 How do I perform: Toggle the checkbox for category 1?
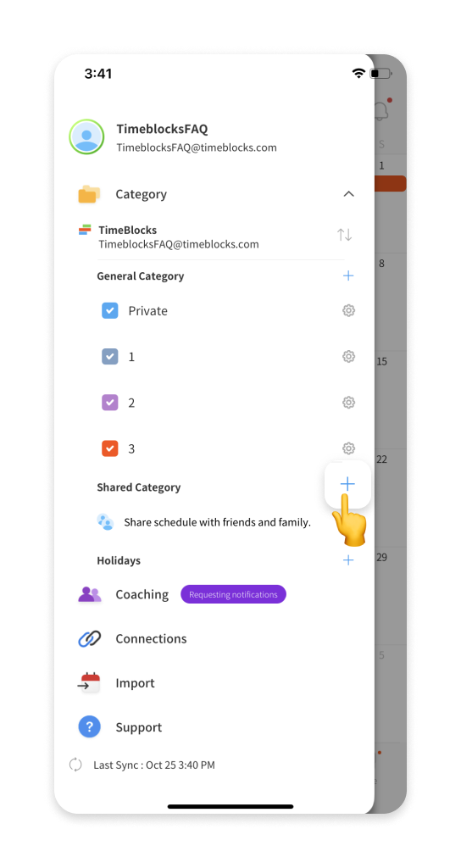pos(109,357)
